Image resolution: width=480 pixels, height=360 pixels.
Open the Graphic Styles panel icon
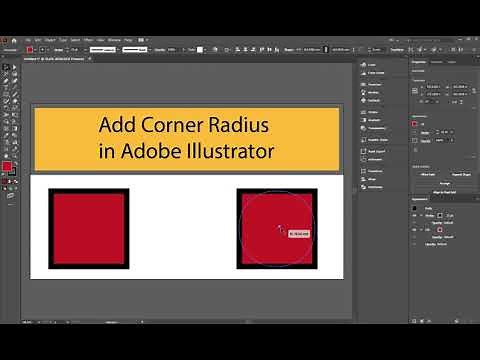[363, 140]
